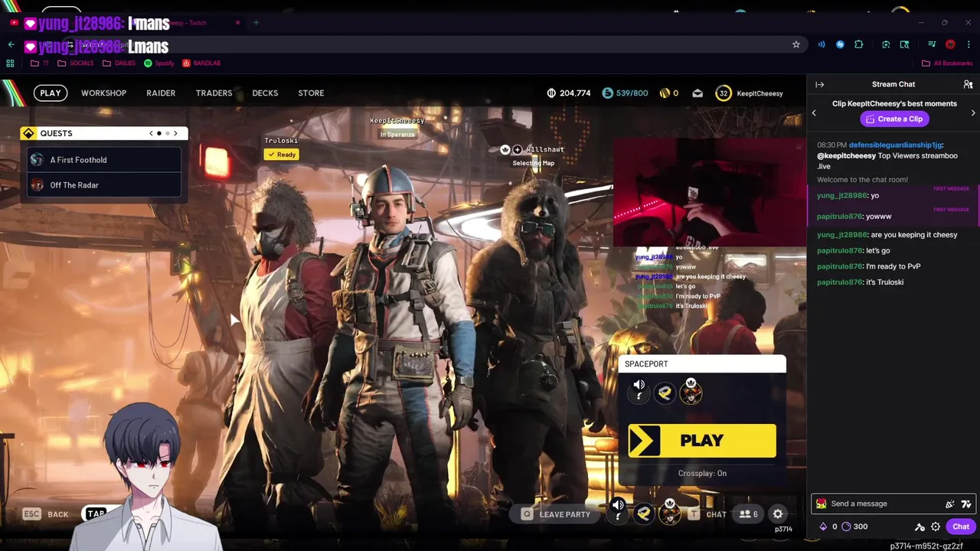980x551 pixels.
Task: Switch to the RAIDER tab
Action: (161, 93)
